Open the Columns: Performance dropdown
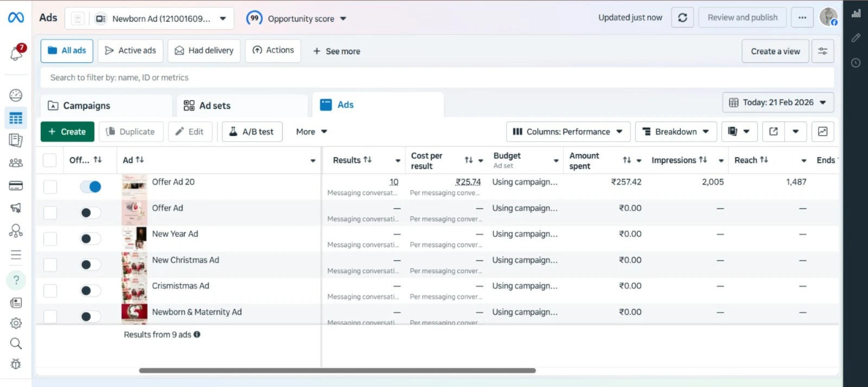 568,132
